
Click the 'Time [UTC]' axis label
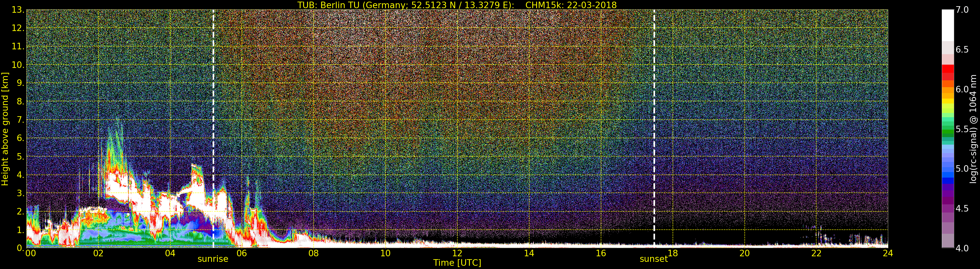point(457,263)
